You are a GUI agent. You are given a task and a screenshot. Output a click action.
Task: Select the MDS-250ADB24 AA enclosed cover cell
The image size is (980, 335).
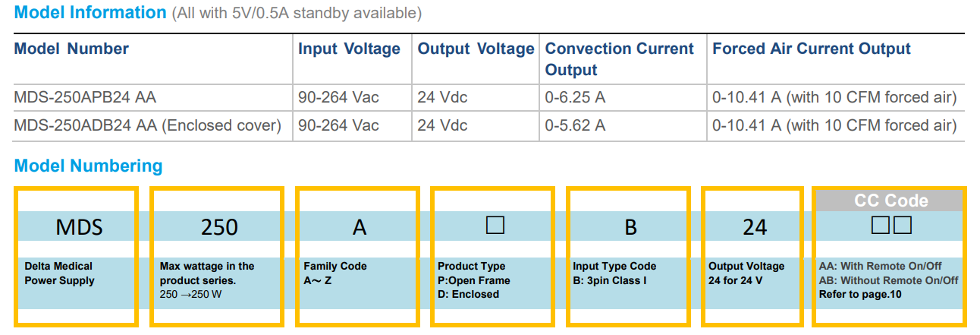(147, 125)
